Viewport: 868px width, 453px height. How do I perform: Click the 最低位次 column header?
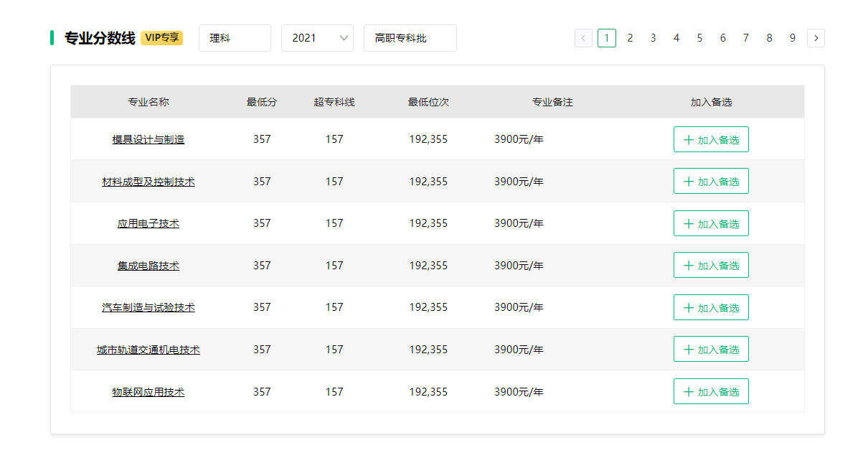point(428,102)
